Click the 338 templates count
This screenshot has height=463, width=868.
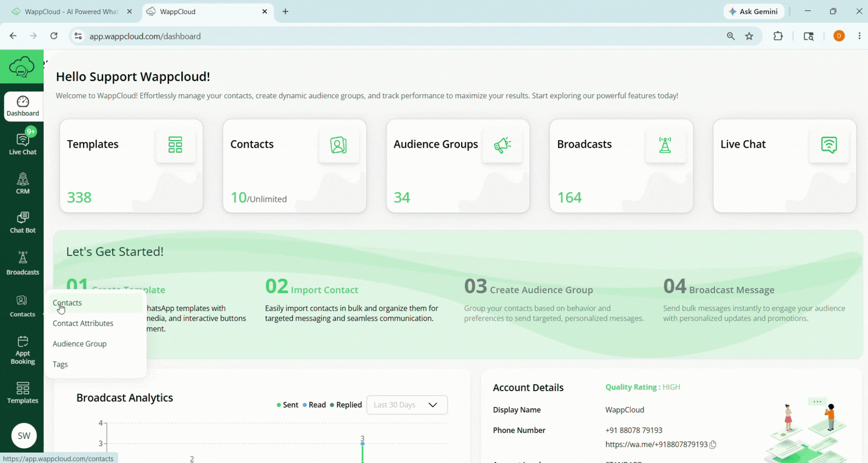[x=79, y=197]
